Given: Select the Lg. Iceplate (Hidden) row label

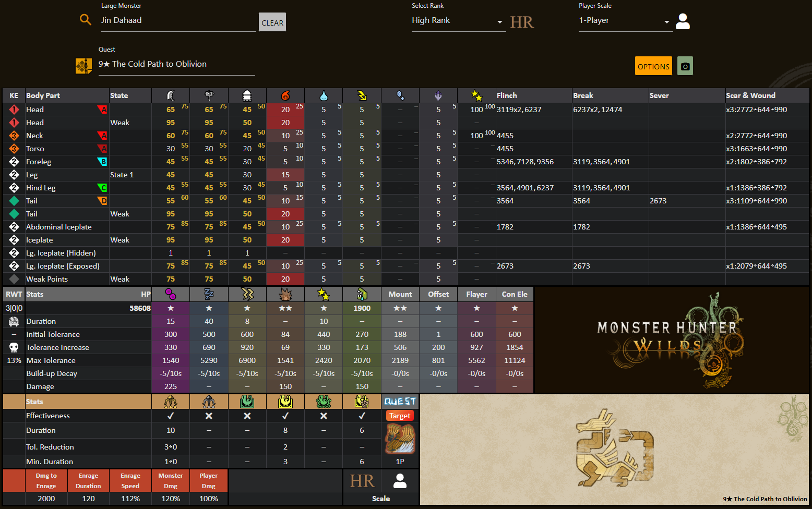Looking at the screenshot, I should tap(61, 253).
